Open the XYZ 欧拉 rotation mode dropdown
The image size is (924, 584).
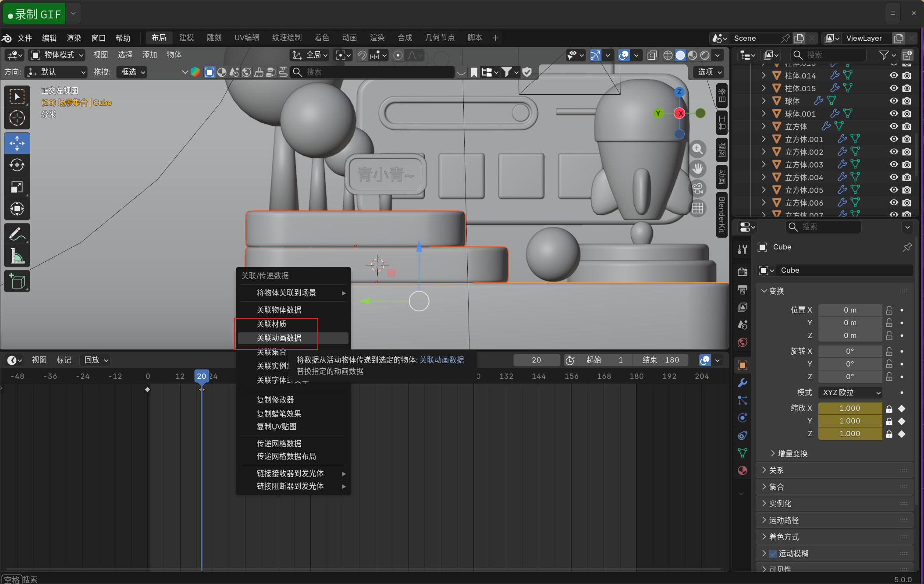click(850, 392)
